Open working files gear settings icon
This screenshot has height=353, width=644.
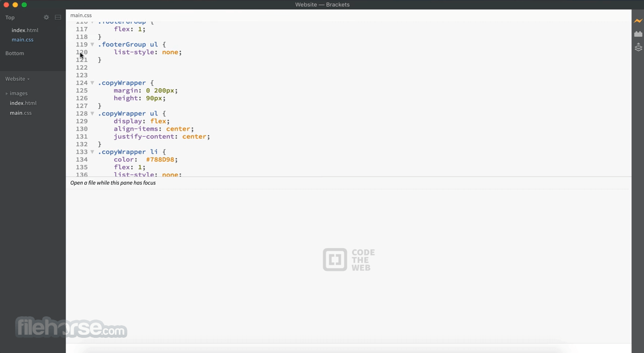[x=46, y=17]
